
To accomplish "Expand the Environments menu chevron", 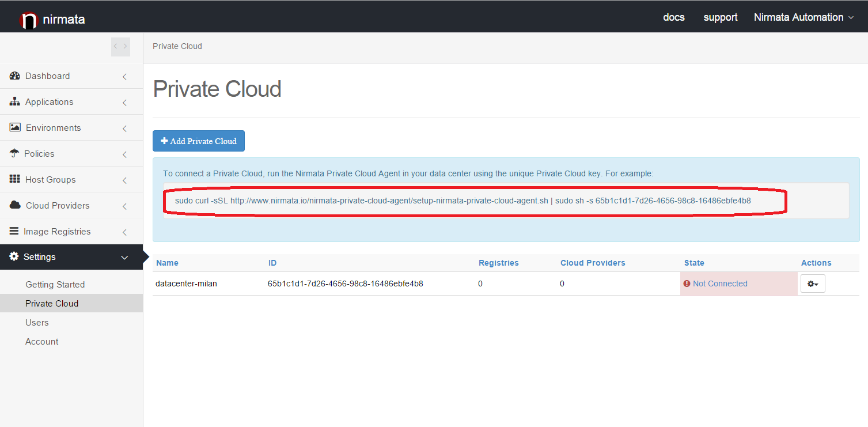I will pyautogui.click(x=124, y=129).
